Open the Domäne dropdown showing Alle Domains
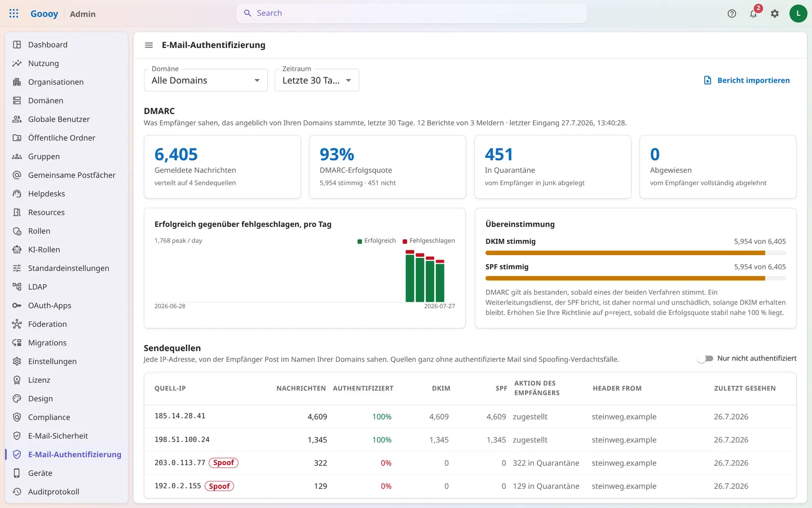The width and height of the screenshot is (812, 508). [206, 80]
